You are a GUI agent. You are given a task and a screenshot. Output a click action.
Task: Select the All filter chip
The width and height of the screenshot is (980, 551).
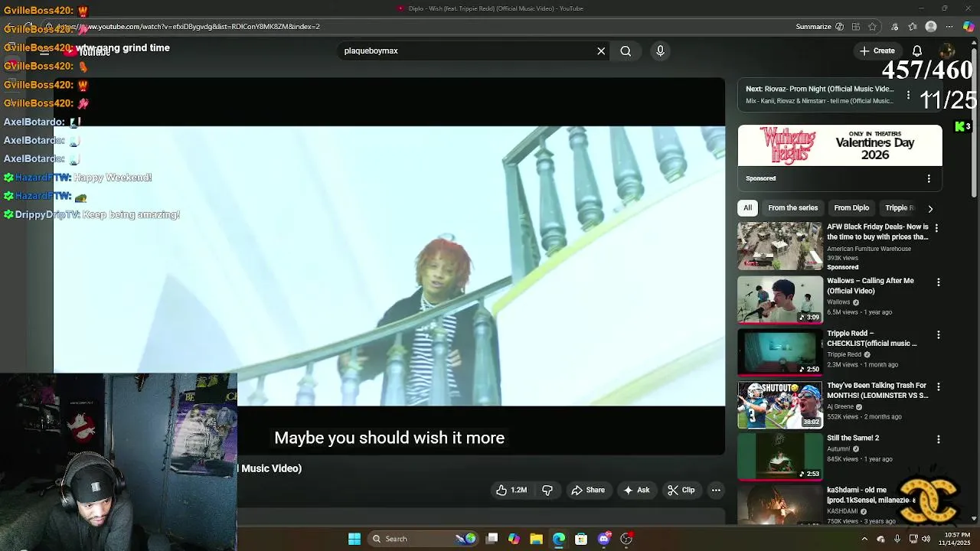coord(748,208)
